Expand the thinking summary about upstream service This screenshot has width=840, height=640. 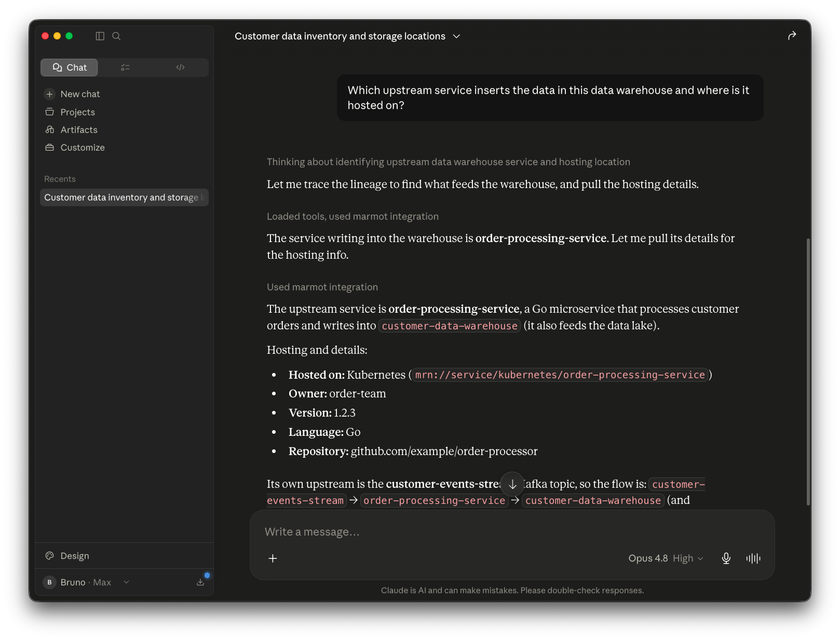449,162
